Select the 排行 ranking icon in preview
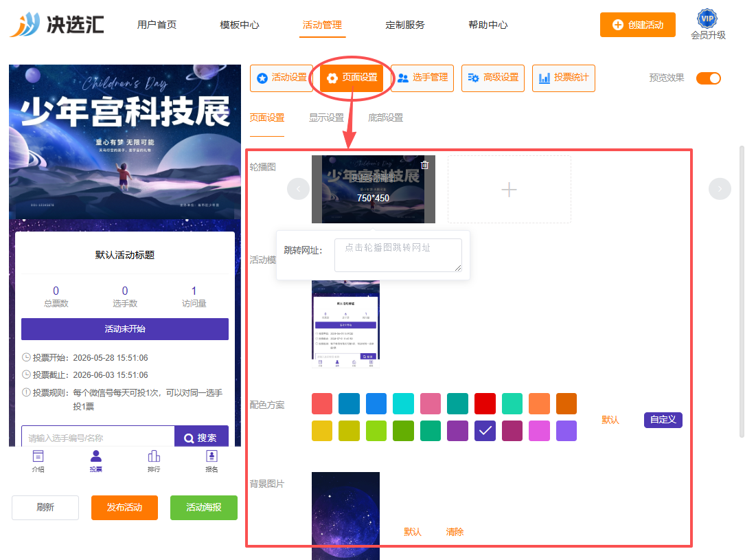Viewport: 756px width, 560px height. click(x=154, y=461)
